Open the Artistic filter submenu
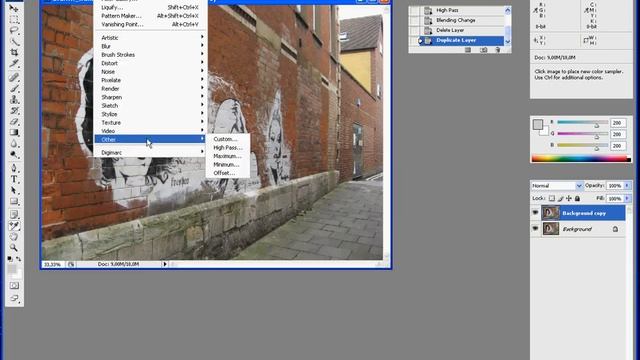 [150, 38]
